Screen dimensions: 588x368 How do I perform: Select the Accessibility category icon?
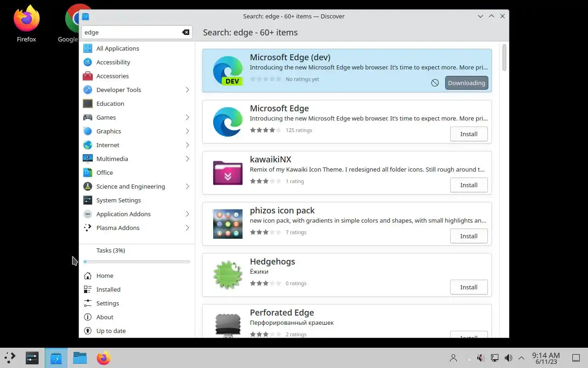tap(88, 62)
